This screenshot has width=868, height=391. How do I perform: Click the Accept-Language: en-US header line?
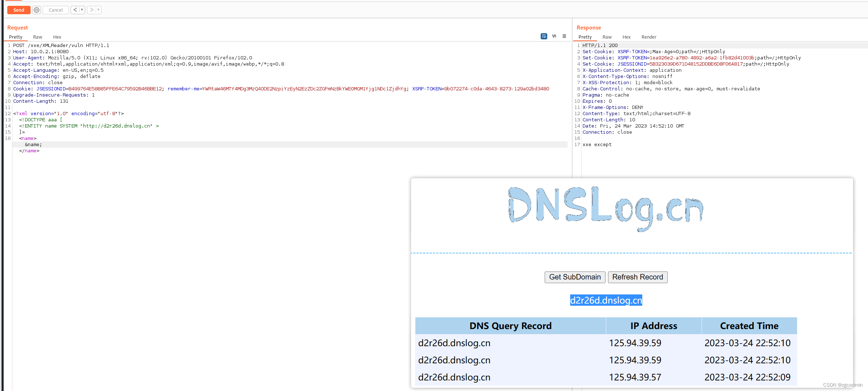pos(58,70)
